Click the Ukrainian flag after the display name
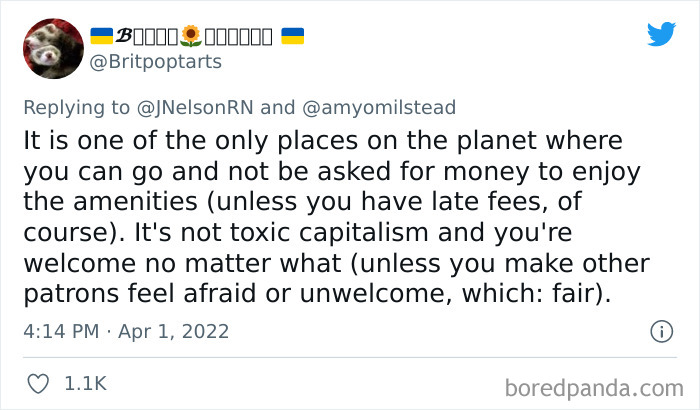Image resolution: width=700 pixels, height=410 pixels. tap(292, 37)
